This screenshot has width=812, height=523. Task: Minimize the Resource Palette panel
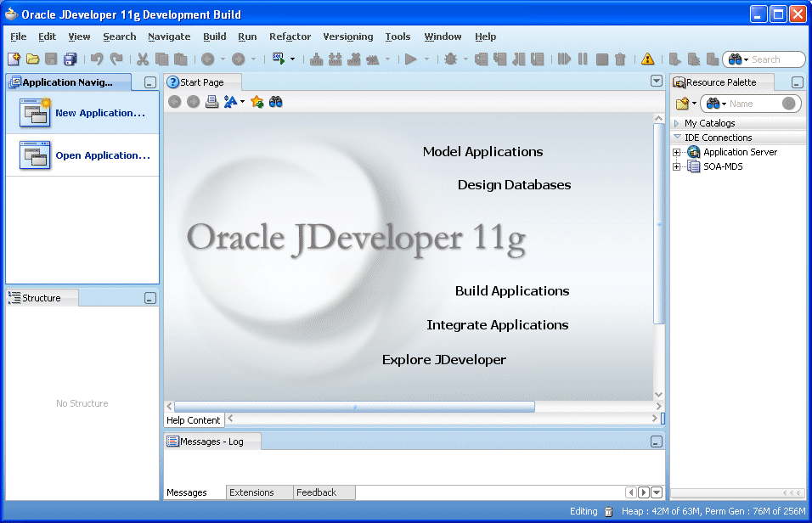pyautogui.click(x=798, y=82)
